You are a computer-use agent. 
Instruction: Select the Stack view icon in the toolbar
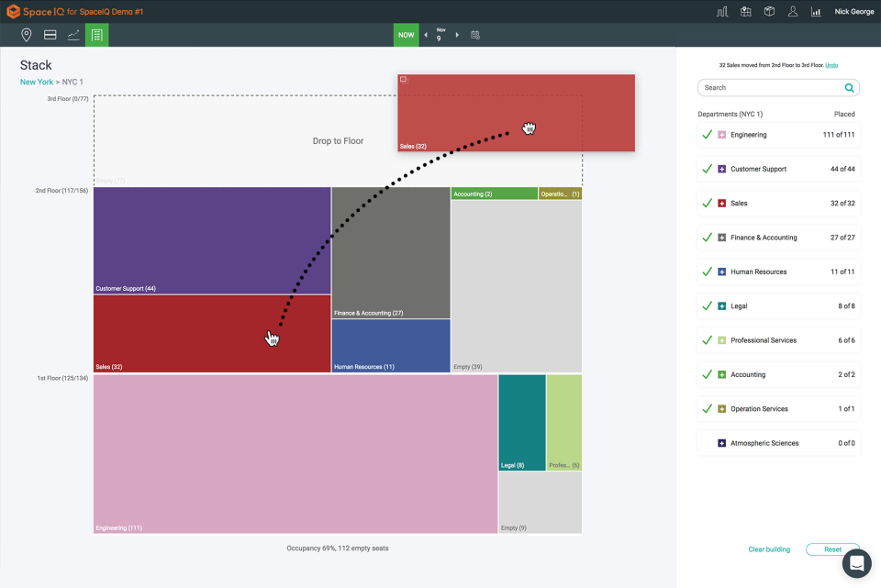97,35
